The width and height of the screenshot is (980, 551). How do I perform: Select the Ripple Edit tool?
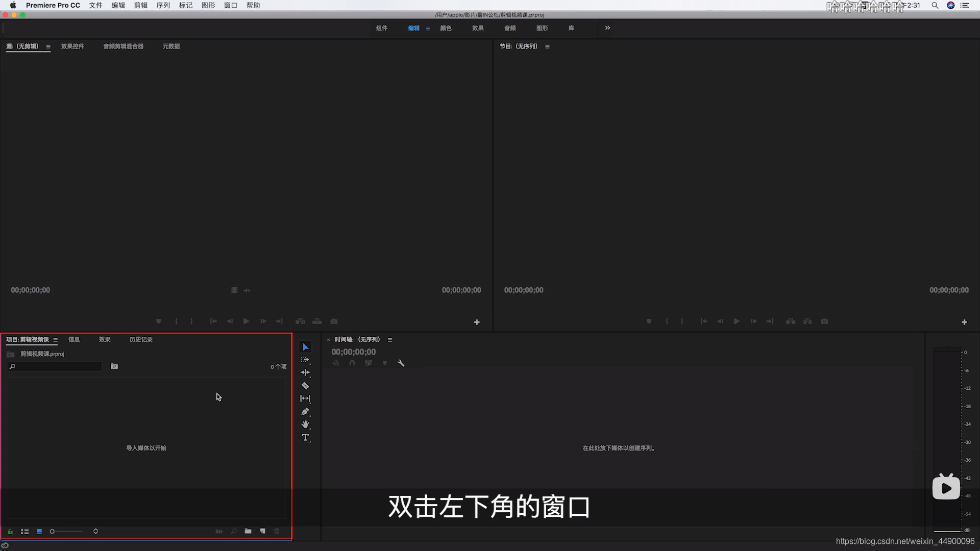coord(305,373)
